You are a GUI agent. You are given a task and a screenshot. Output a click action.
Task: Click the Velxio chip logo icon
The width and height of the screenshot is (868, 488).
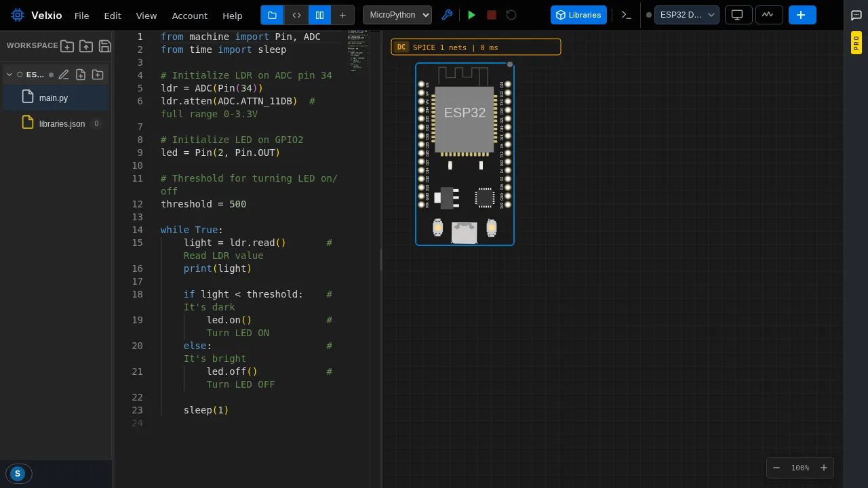17,15
